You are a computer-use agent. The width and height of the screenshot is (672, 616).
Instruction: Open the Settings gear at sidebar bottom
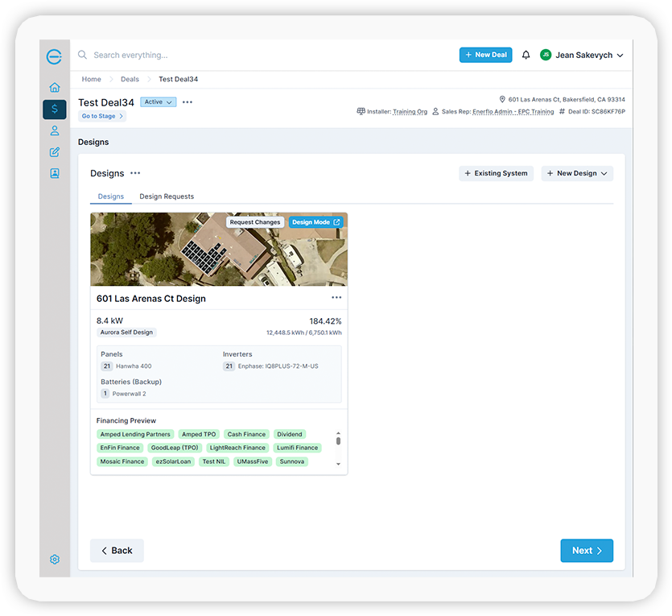pyautogui.click(x=55, y=559)
